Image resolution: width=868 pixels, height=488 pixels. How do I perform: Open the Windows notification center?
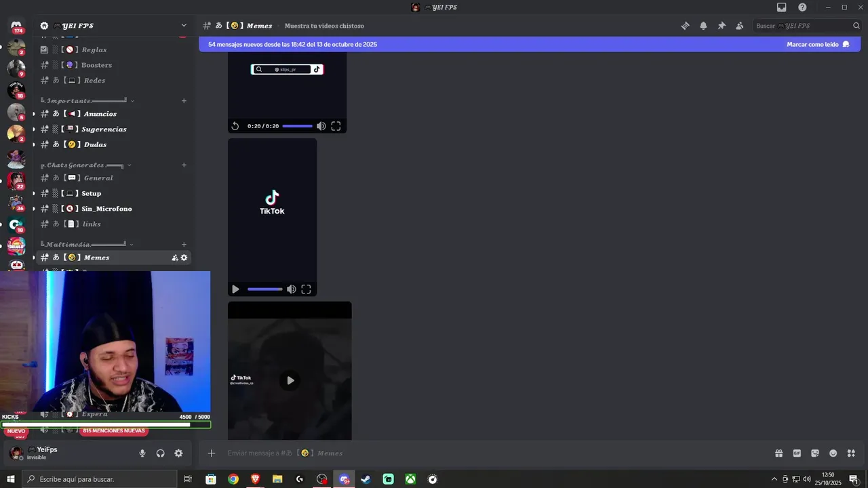point(854,479)
